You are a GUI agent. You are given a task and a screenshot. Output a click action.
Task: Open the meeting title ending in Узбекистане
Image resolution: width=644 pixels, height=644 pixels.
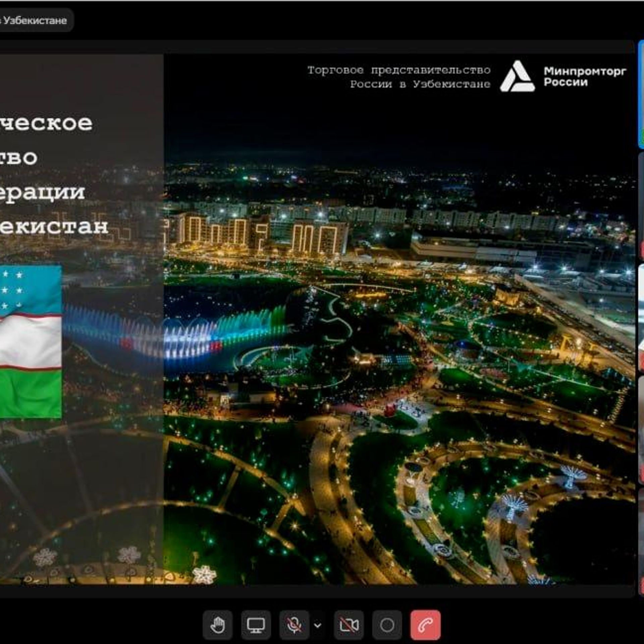pos(35,20)
